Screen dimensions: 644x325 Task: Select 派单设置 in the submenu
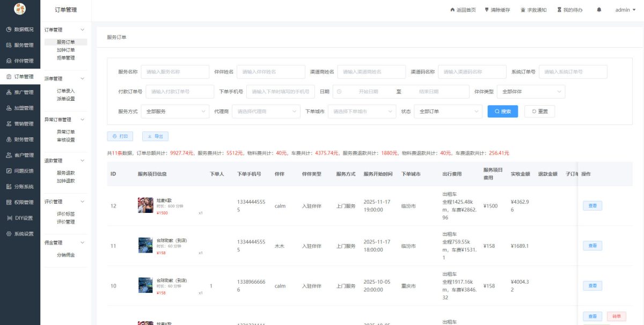[x=66, y=99]
